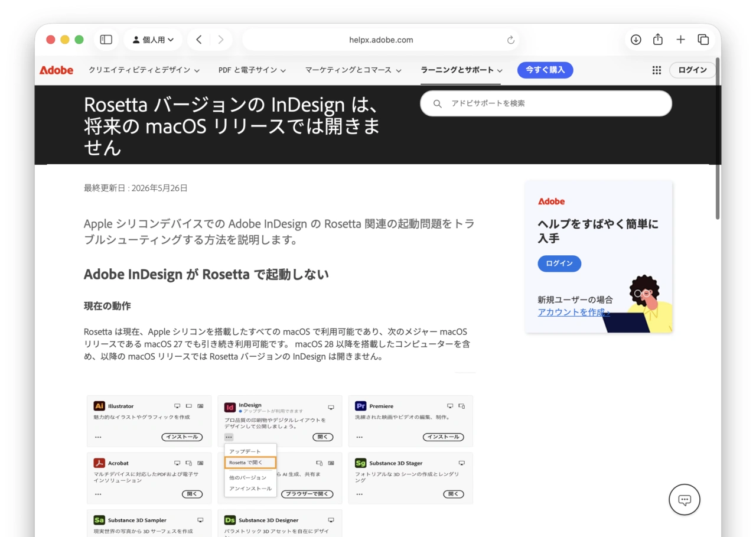
Task: Click the 最終更新日 : 2026年5月26日 text
Action: [x=136, y=188]
